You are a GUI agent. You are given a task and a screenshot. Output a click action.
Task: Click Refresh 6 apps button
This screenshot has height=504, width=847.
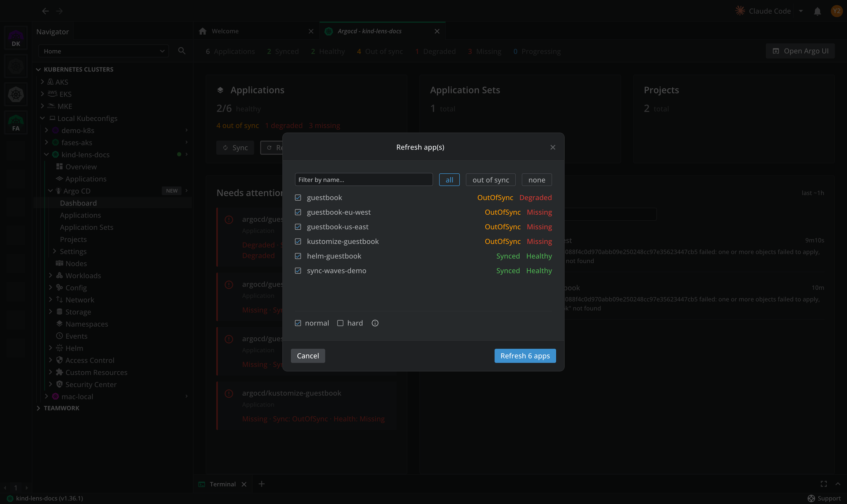click(x=525, y=356)
